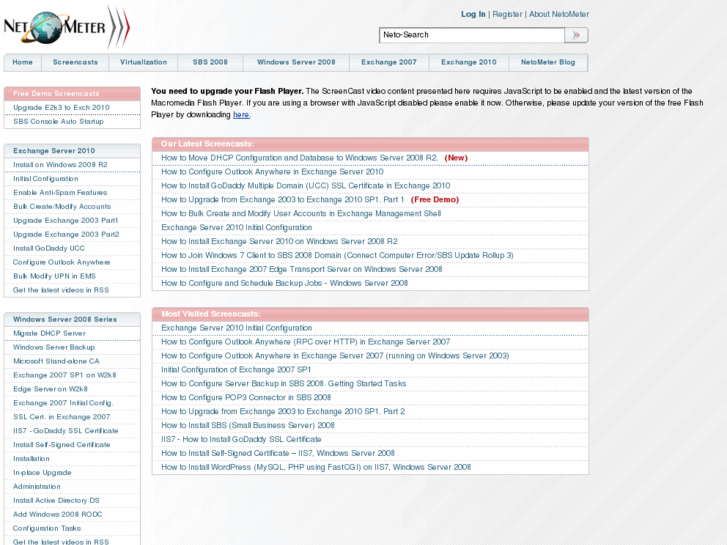Click the search arrow button
Image resolution: width=727 pixels, height=545 pixels.
tap(576, 35)
